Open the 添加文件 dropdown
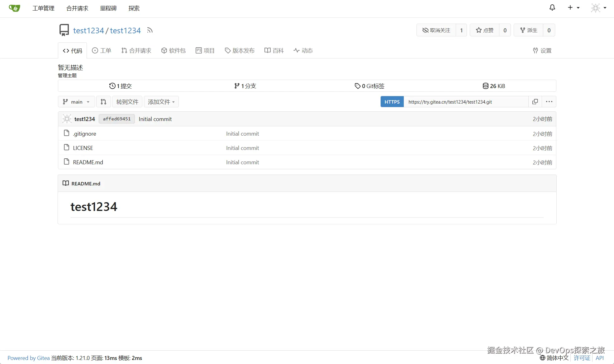Viewport: 614px width, 364px height. tap(161, 102)
